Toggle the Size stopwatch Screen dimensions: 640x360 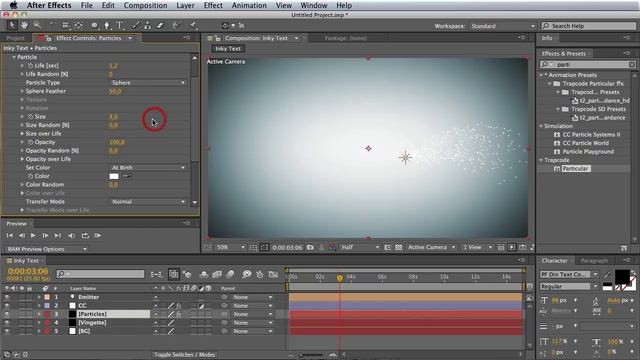click(30, 116)
